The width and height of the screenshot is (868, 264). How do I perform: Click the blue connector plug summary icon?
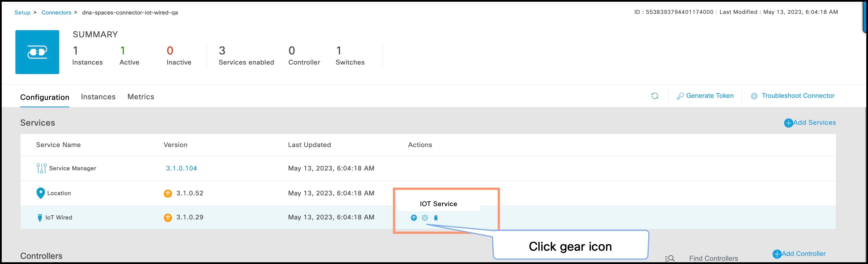37,52
